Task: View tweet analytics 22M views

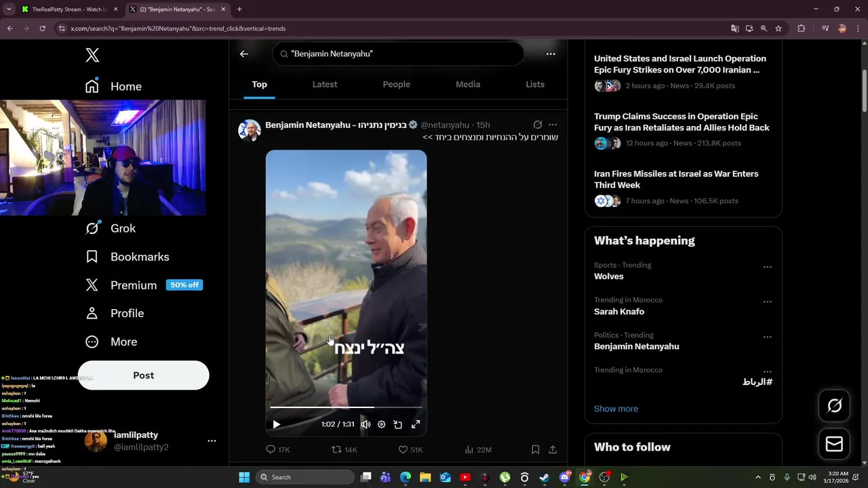Action: [478, 449]
